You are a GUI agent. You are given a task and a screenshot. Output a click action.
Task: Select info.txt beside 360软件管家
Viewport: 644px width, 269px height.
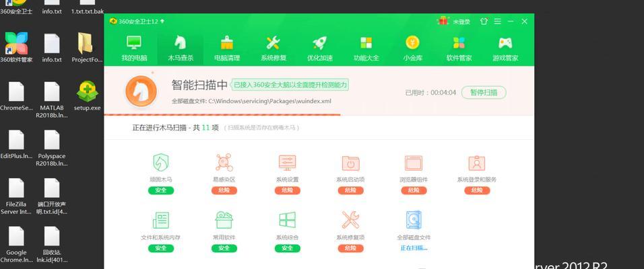(52, 47)
